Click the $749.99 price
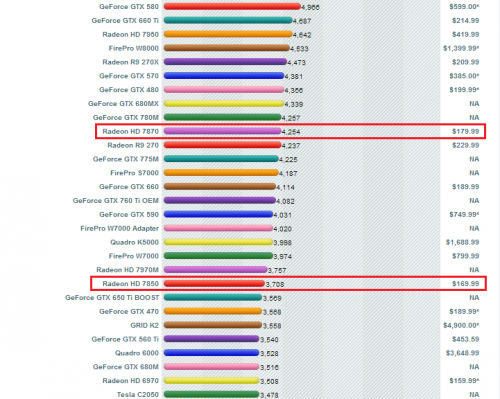 [464, 215]
